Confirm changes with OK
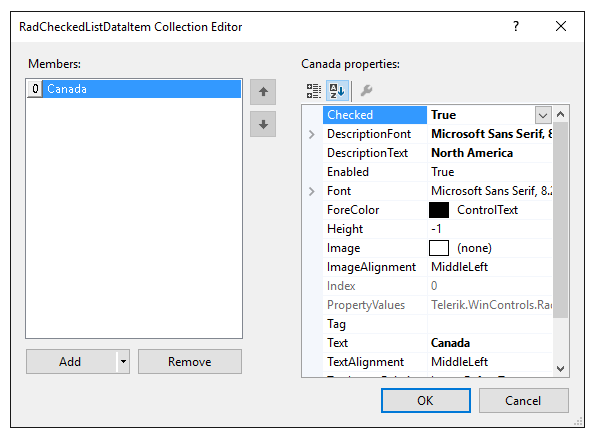The image size is (599, 442). pos(426,400)
